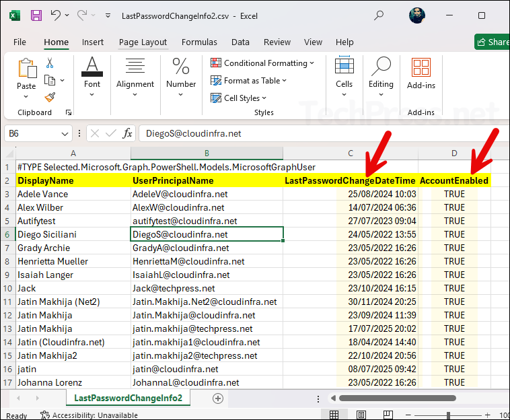Open the Data tab
Image resolution: width=510 pixels, height=420 pixels.
coord(240,42)
